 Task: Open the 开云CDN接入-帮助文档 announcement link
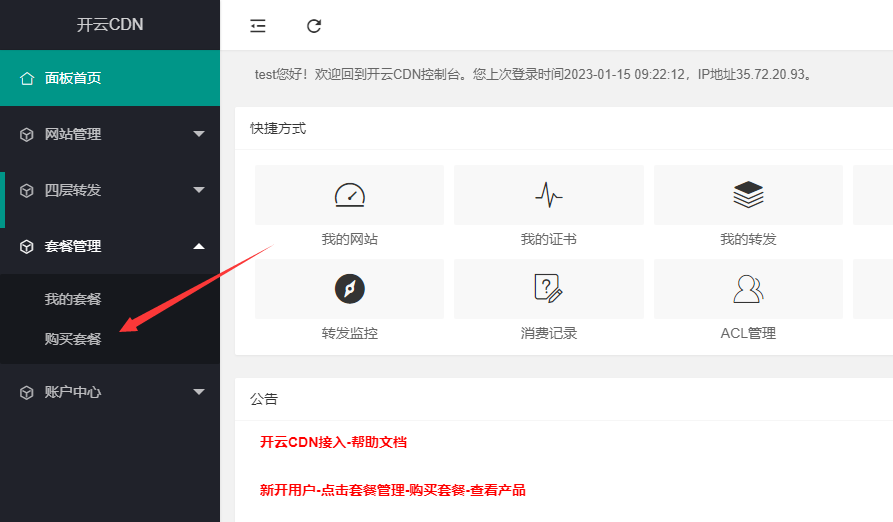click(333, 442)
